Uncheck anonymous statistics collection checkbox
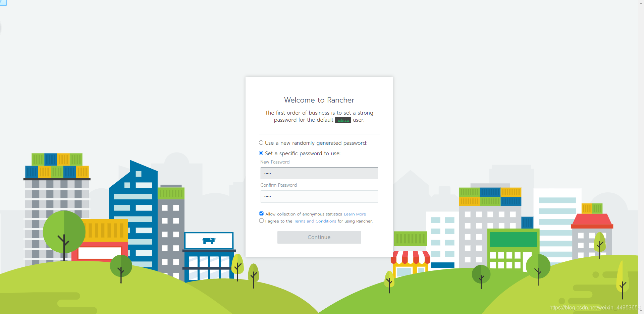This screenshot has height=314, width=644. 261,213
